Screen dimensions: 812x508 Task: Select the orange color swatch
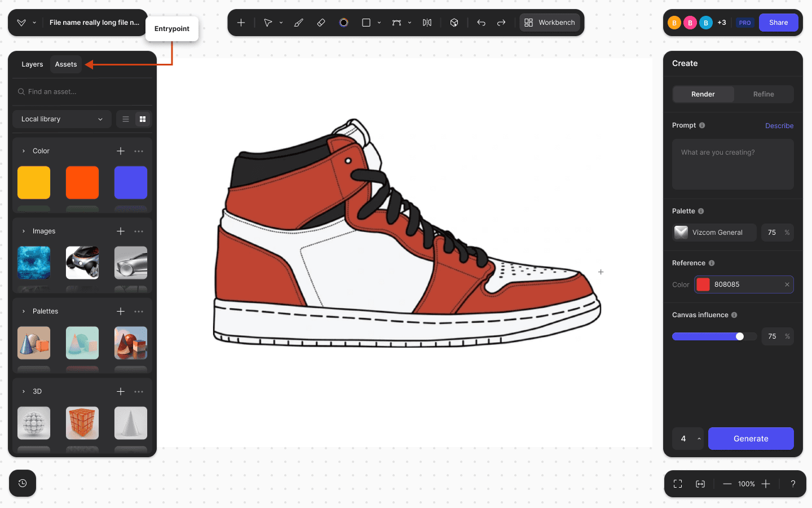[x=82, y=182]
